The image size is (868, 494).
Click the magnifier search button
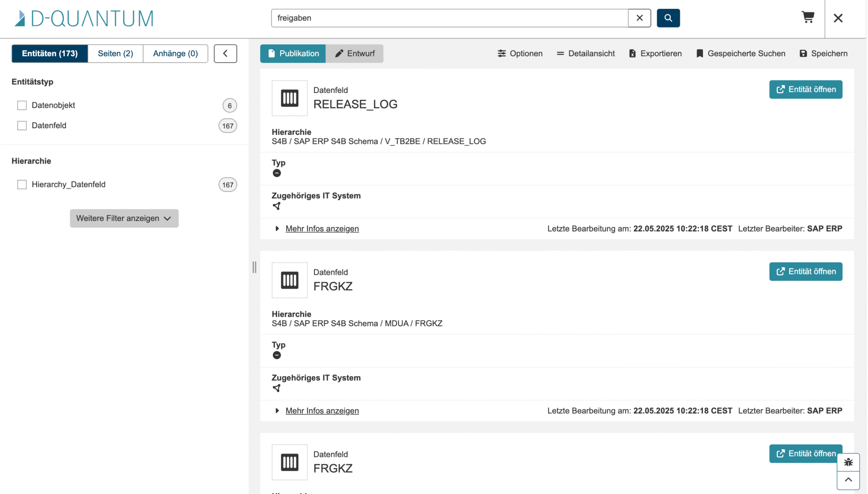(668, 18)
